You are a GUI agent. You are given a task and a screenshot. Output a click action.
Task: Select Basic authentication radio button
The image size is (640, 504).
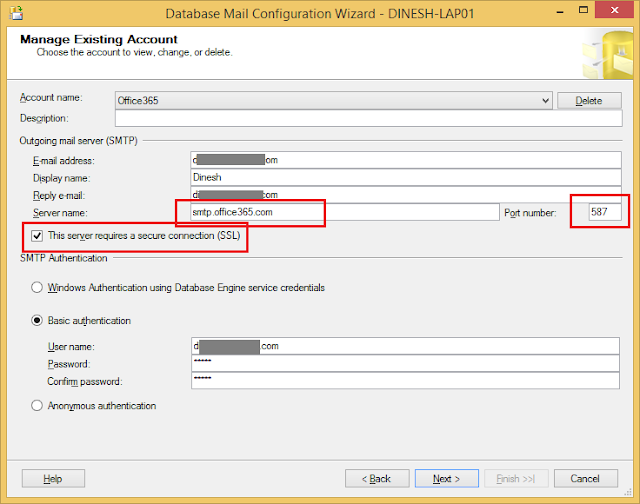(x=37, y=321)
